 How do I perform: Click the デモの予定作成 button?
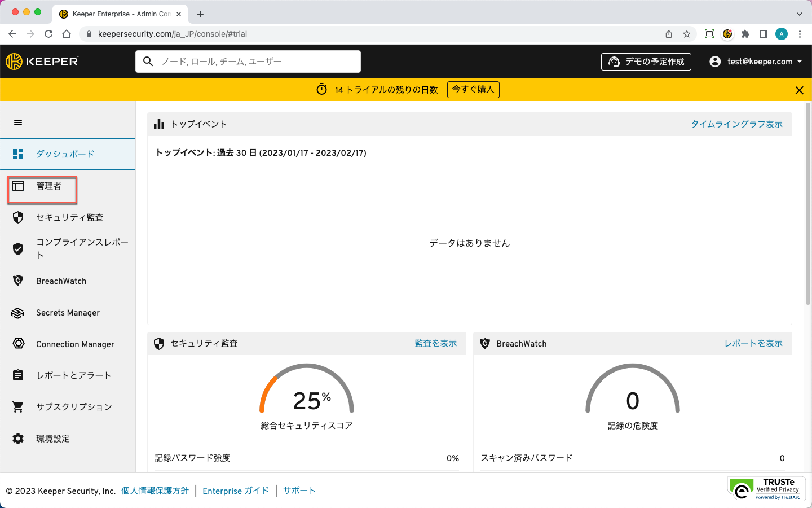646,62
